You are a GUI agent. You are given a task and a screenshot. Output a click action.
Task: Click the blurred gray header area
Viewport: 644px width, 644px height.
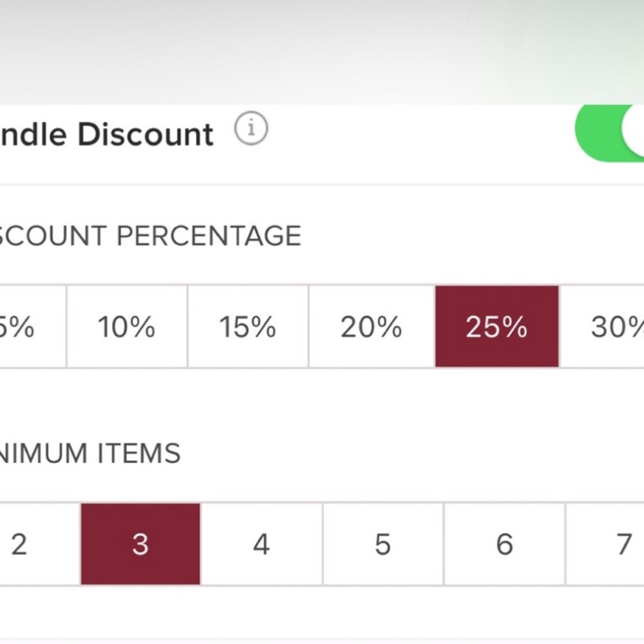click(322, 52)
